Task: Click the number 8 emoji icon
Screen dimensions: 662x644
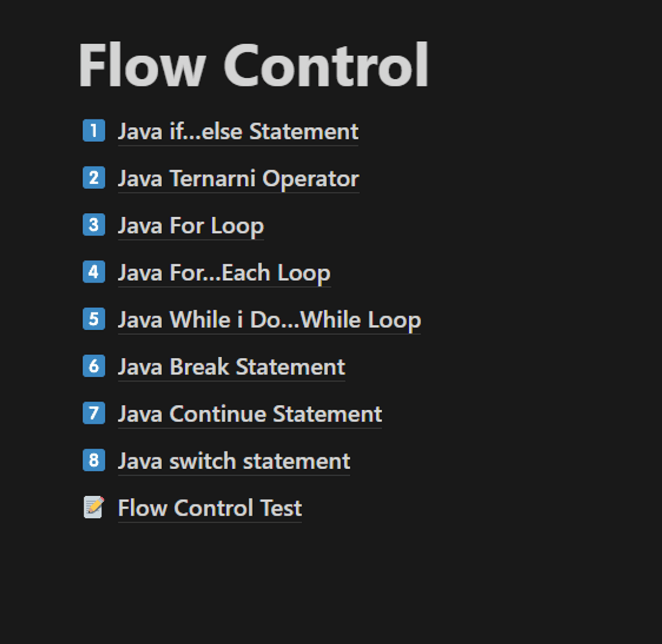Action: click(x=94, y=460)
